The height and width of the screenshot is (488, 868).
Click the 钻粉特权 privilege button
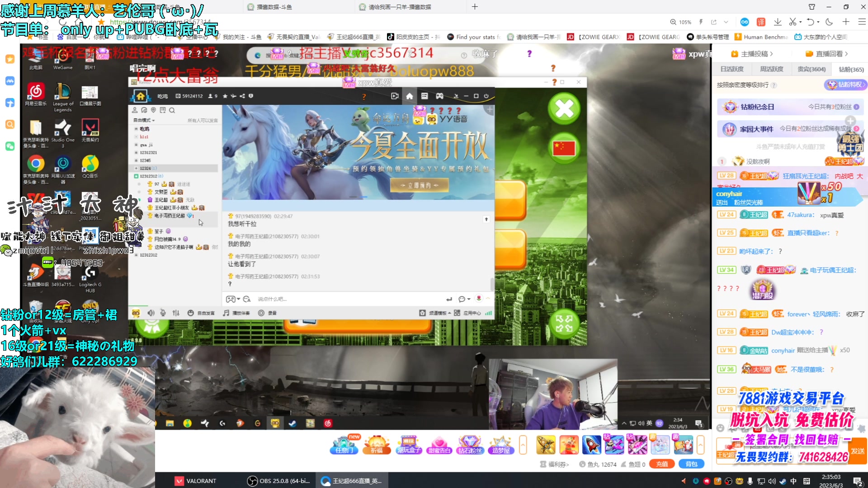click(845, 84)
